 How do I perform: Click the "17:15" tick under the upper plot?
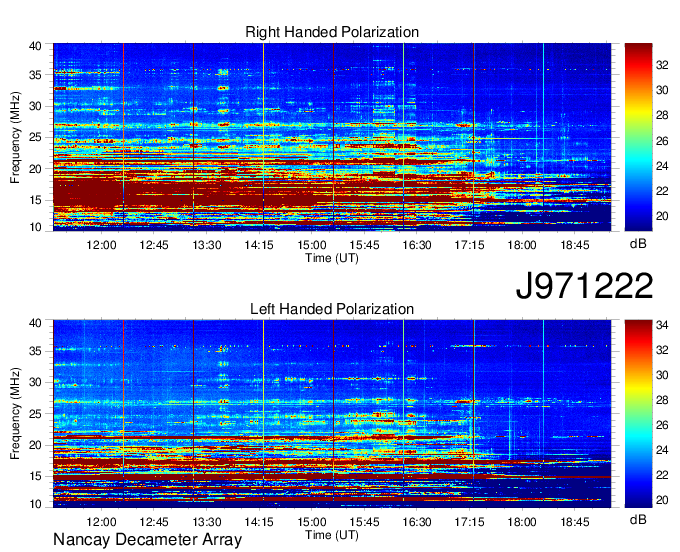coord(469,245)
